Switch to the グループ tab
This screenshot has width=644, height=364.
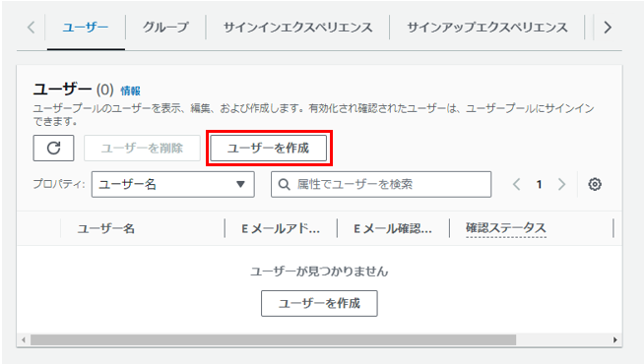(x=165, y=28)
